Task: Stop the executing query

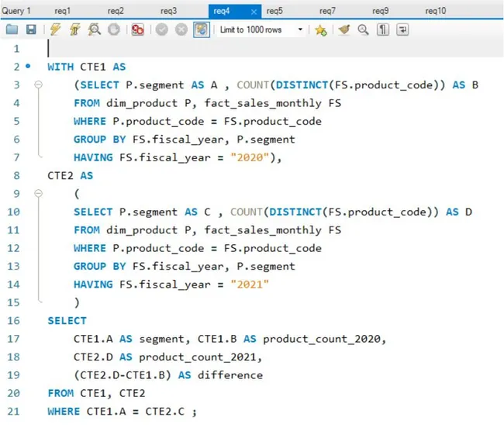Action: 114,29
